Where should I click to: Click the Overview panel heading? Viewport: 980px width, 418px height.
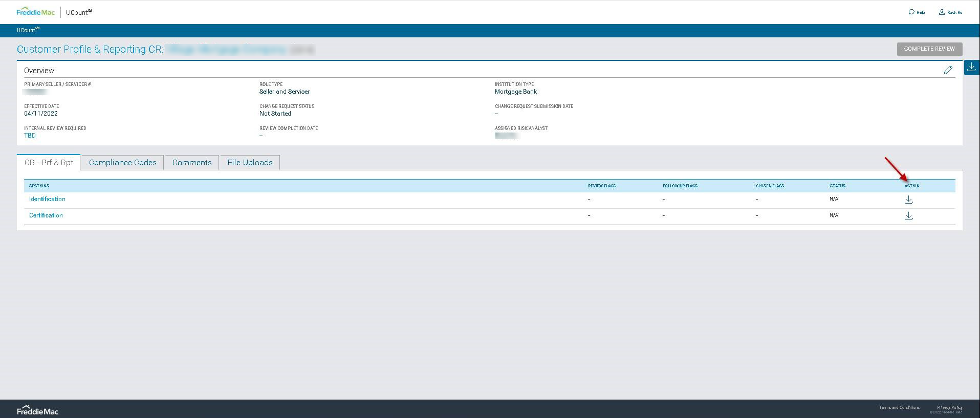[x=39, y=71]
